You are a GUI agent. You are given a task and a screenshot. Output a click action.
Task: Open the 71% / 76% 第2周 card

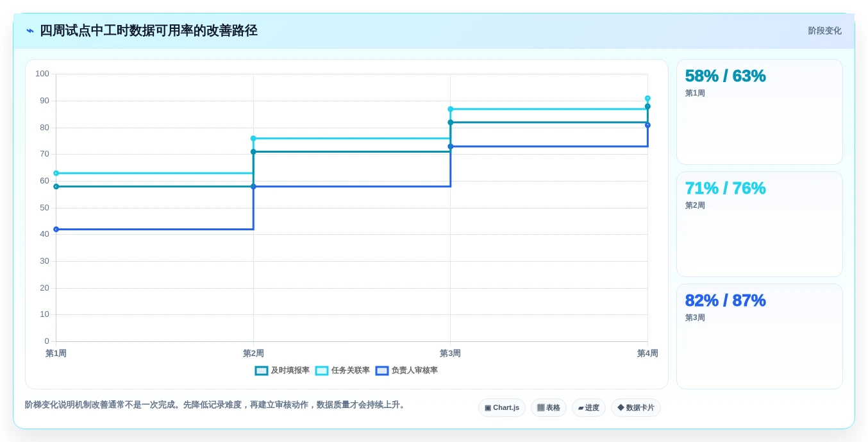click(760, 225)
